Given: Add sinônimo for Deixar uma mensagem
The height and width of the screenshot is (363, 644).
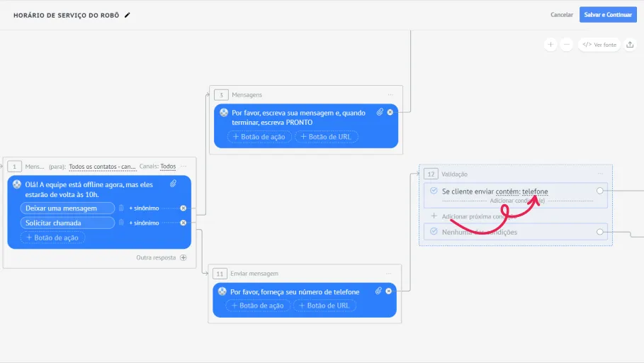Looking at the screenshot, I should click(144, 208).
